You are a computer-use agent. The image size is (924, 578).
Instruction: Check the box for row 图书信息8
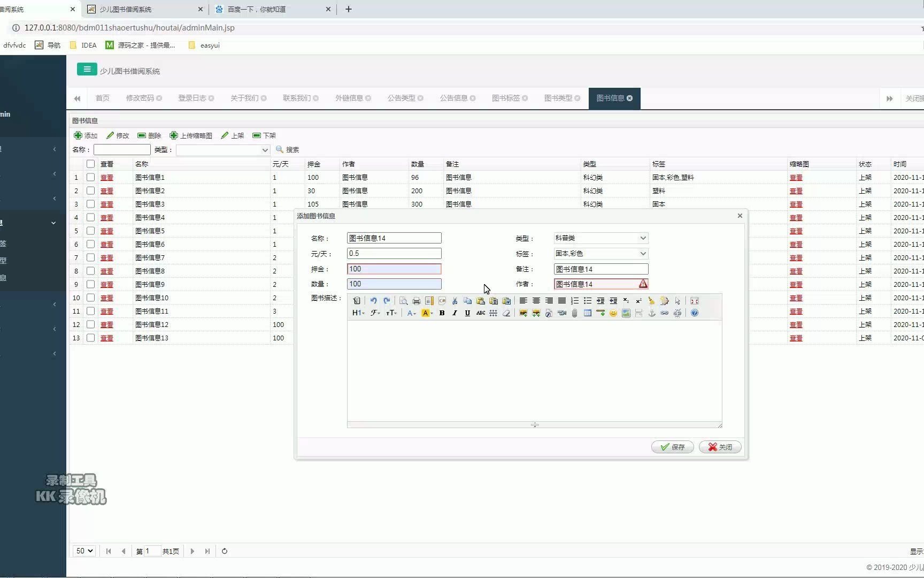click(90, 271)
